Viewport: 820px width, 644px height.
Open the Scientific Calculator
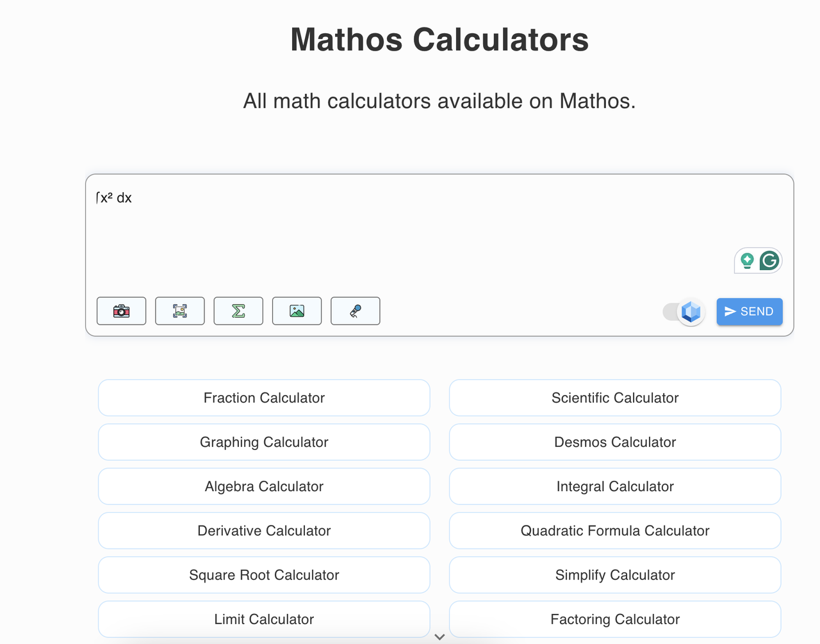tap(615, 398)
